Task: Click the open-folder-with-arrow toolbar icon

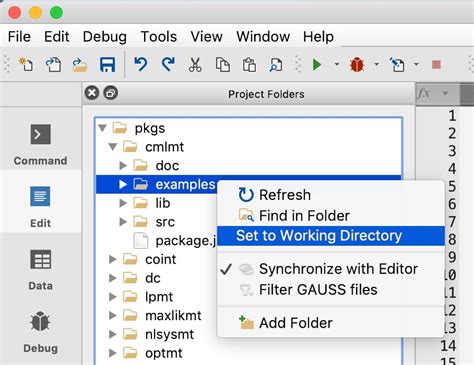Action: (x=80, y=64)
